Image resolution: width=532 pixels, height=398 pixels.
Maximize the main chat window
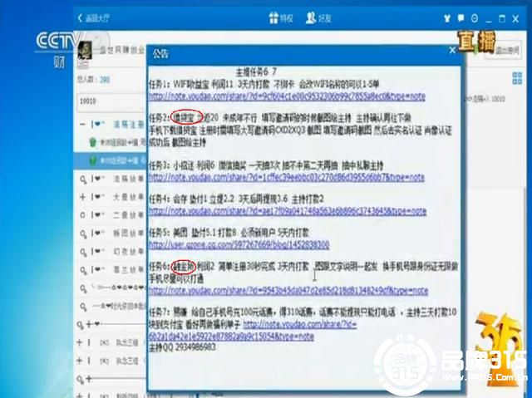[502, 18]
